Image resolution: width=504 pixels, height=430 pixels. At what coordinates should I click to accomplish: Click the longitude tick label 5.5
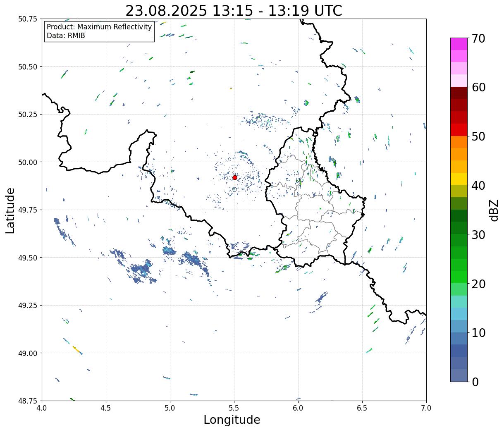[x=234, y=408]
